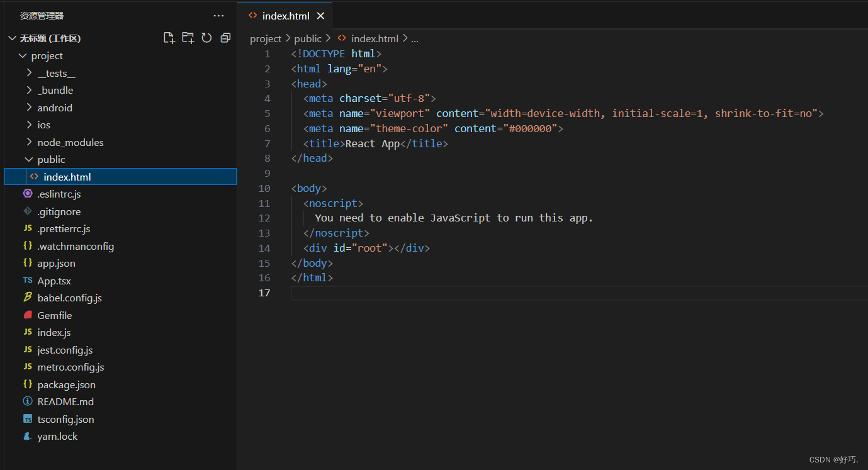This screenshot has width=868, height=470.
Task: Click the "viewport" name value on line 5
Action: coord(400,114)
